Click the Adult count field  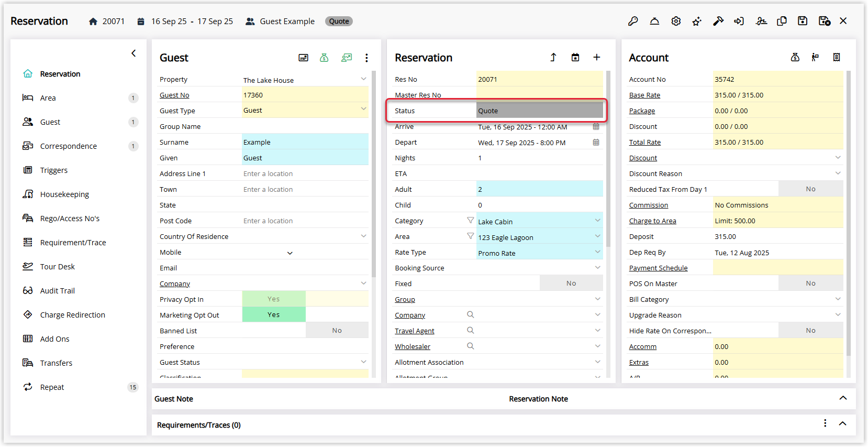click(540, 189)
